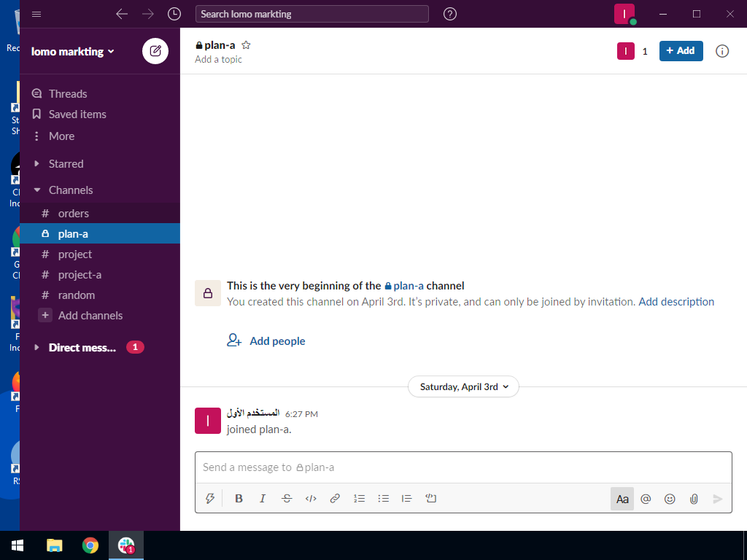
Task: Expand the Starred section
Action: (36, 164)
